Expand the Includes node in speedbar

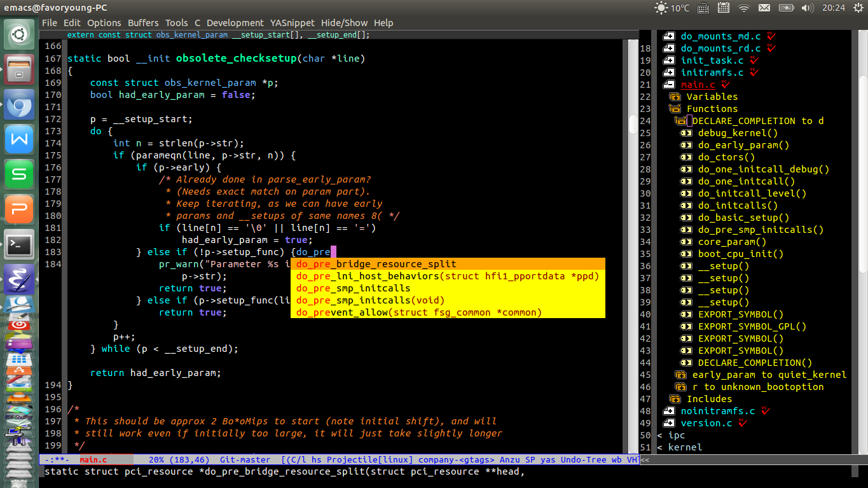pos(674,399)
